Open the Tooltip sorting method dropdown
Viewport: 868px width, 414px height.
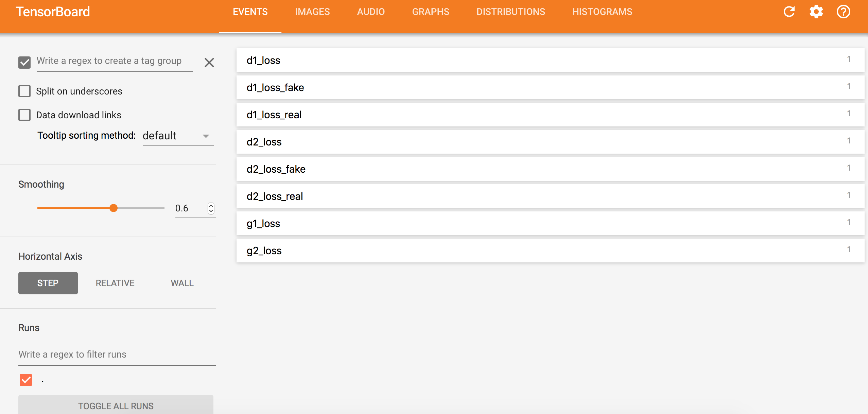pos(178,136)
